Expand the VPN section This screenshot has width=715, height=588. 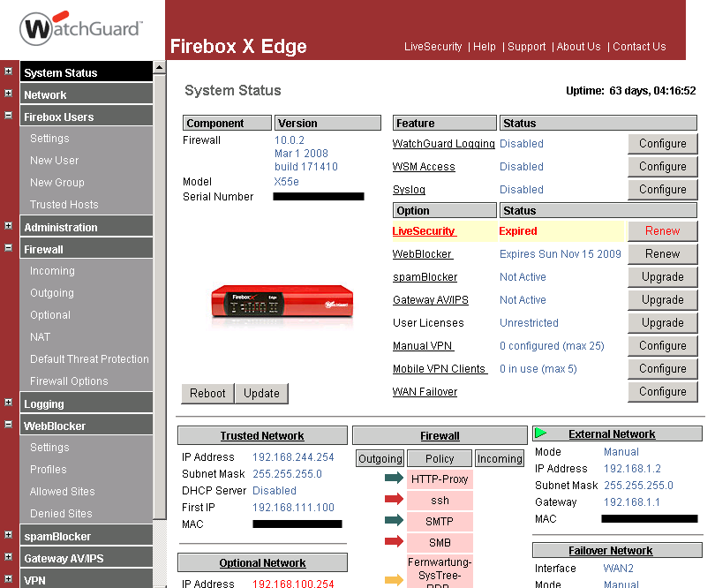(x=7, y=579)
